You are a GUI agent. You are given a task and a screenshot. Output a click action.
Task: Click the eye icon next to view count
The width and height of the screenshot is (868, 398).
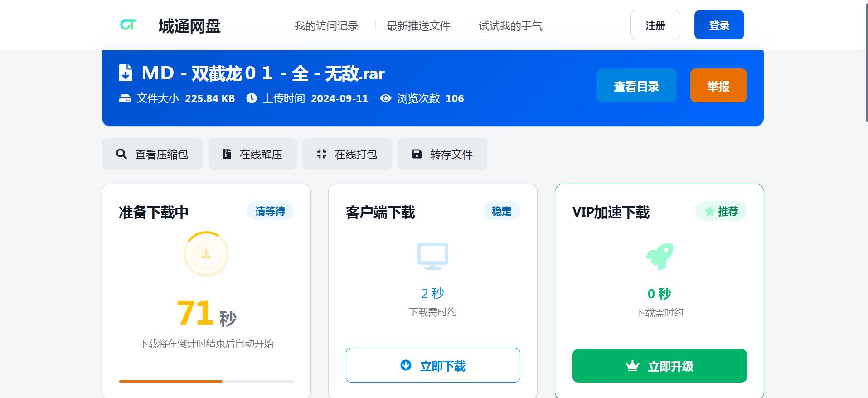click(x=385, y=98)
